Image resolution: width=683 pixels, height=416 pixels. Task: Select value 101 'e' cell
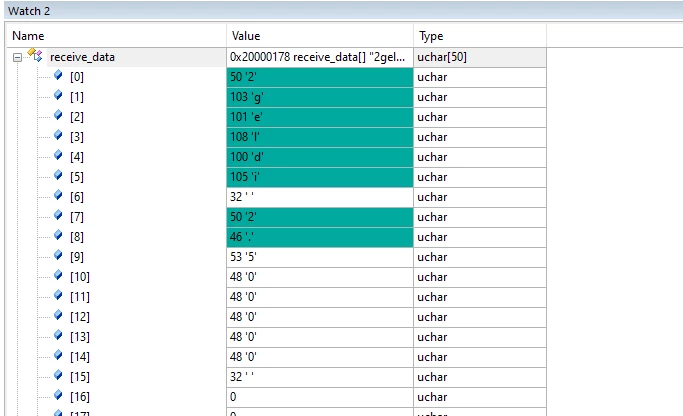pos(320,117)
